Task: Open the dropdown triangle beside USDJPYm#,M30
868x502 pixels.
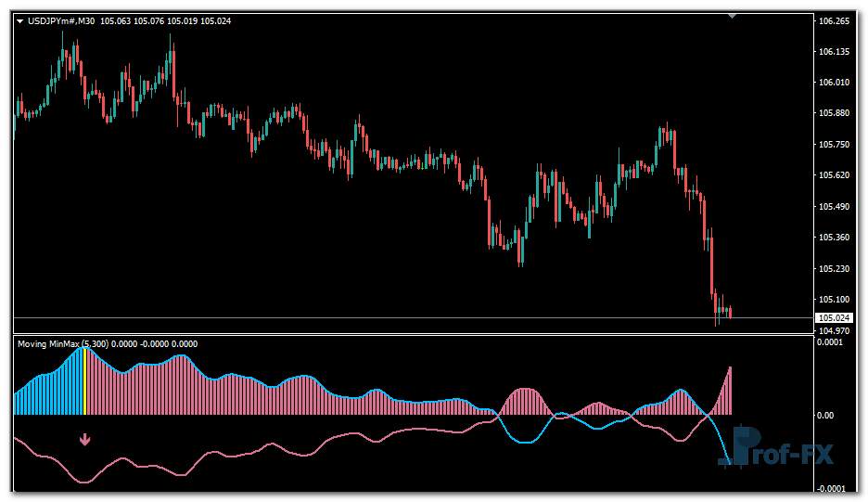Action: click(20, 20)
